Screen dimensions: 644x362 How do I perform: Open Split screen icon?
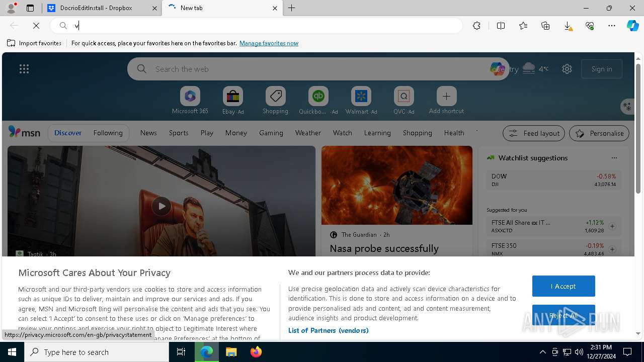tap(501, 26)
